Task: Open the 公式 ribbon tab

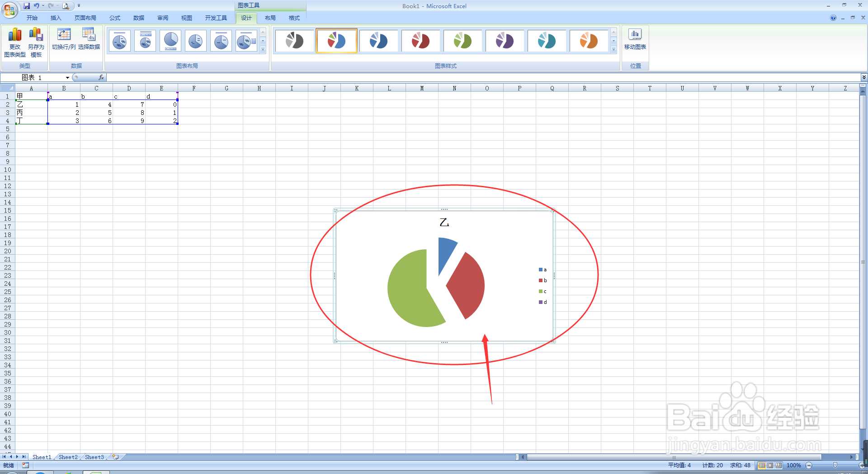Action: point(115,18)
